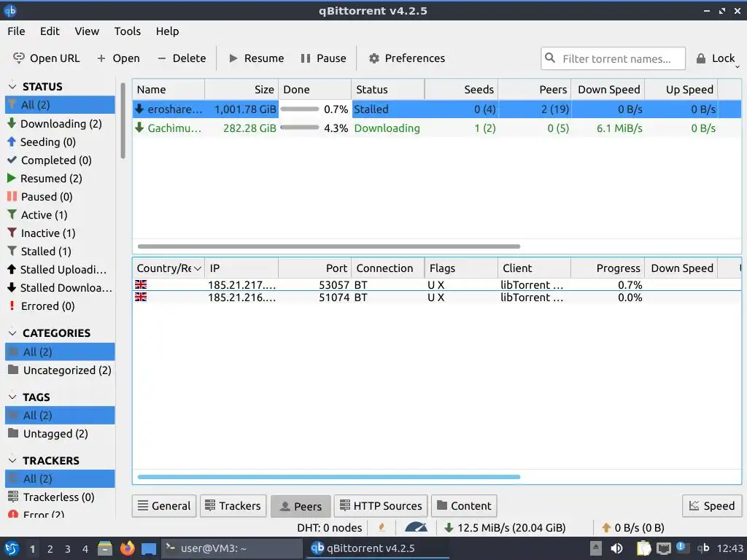The image size is (747, 560).
Task: Click the Lock padlock icon
Action: pos(701,58)
